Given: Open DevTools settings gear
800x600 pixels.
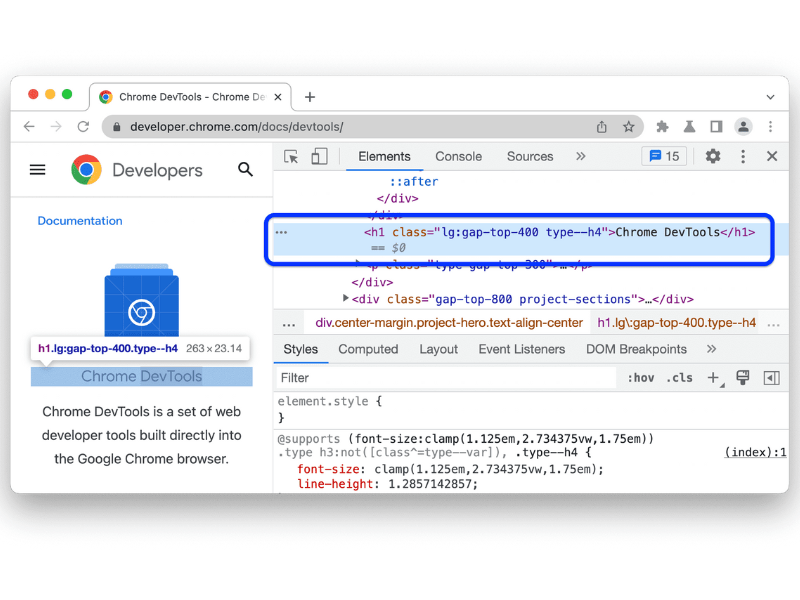Looking at the screenshot, I should tap(713, 156).
